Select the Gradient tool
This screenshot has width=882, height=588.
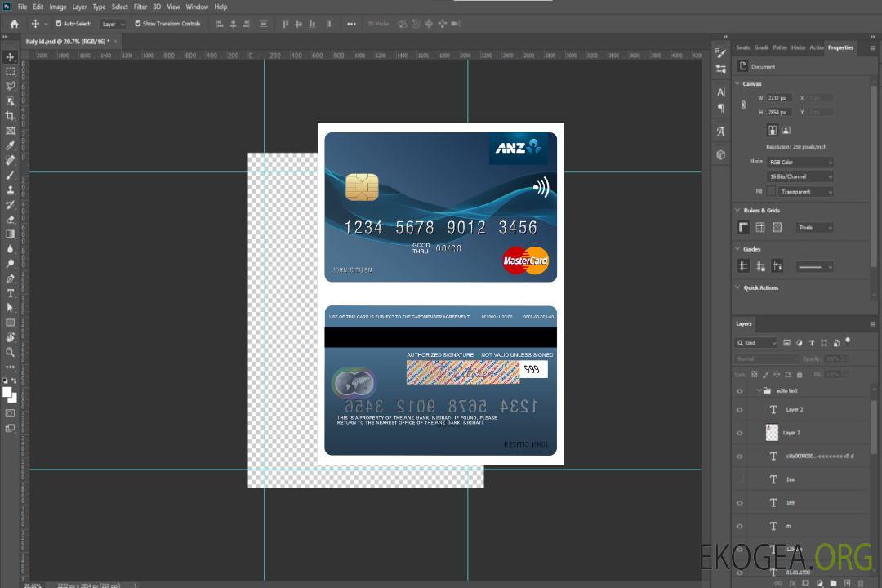[10, 234]
